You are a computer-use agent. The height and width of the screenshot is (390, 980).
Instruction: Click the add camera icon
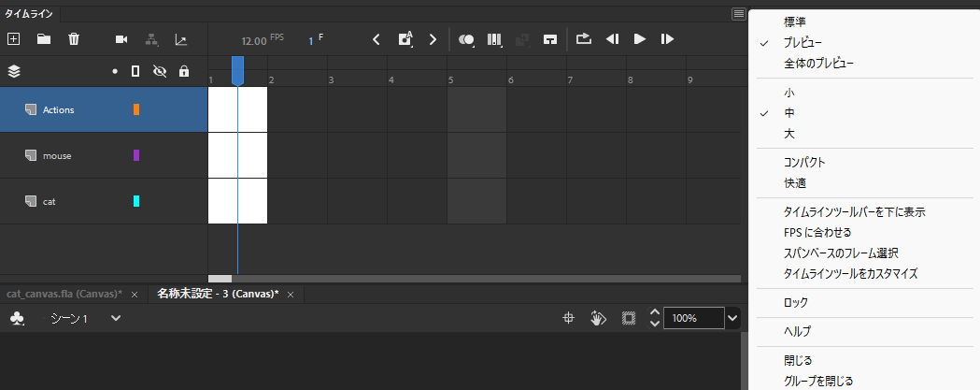pos(121,39)
